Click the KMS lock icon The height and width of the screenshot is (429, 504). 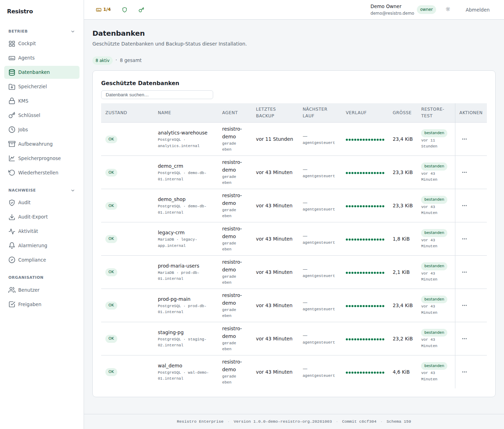pyautogui.click(x=12, y=101)
